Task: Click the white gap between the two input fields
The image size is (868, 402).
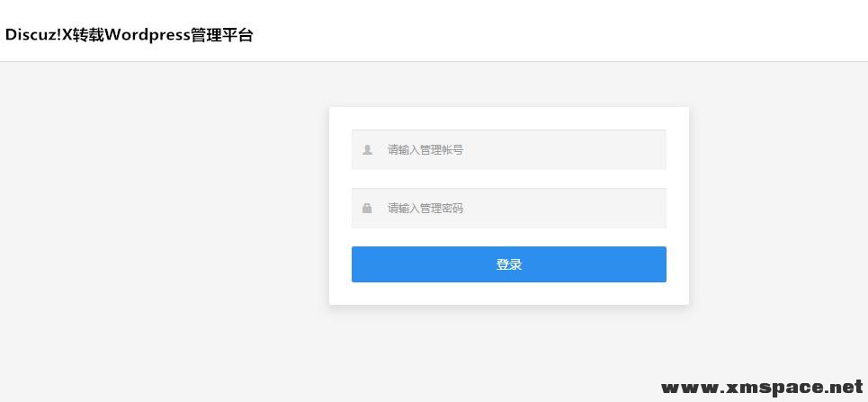Action: tap(509, 179)
